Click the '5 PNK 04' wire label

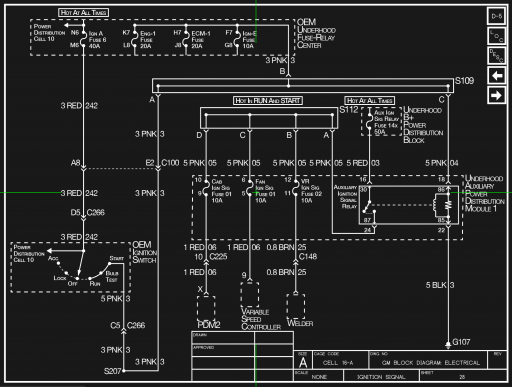point(441,163)
